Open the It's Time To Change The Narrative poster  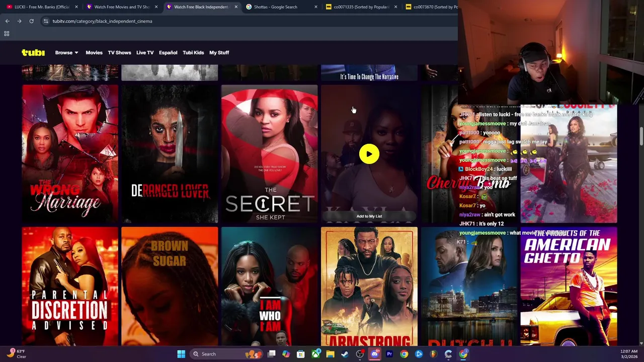coord(369,73)
